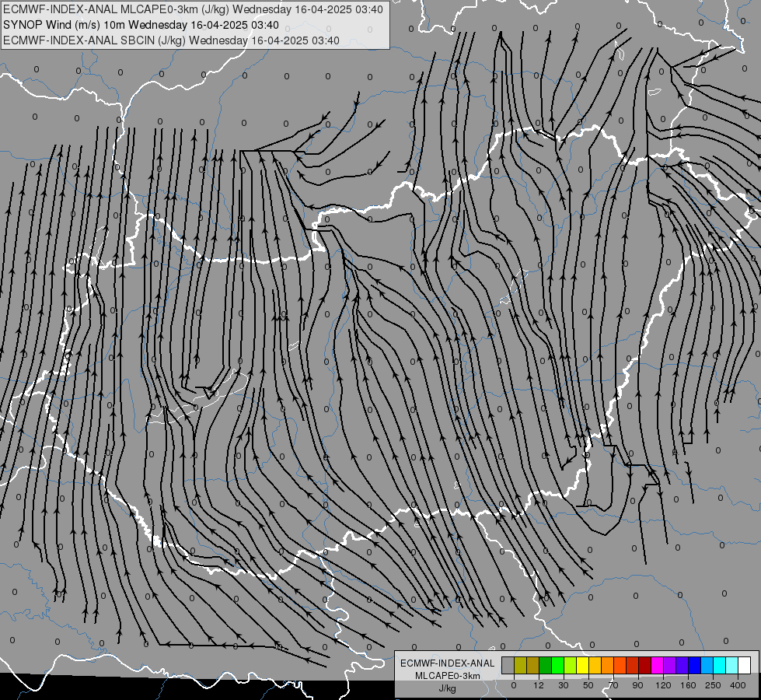
Task: Click the legend scale value '160'
Action: click(x=688, y=685)
